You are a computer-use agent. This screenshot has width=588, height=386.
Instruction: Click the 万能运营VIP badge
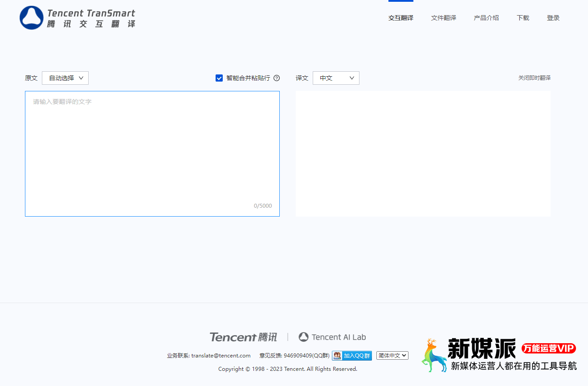pyautogui.click(x=549, y=348)
